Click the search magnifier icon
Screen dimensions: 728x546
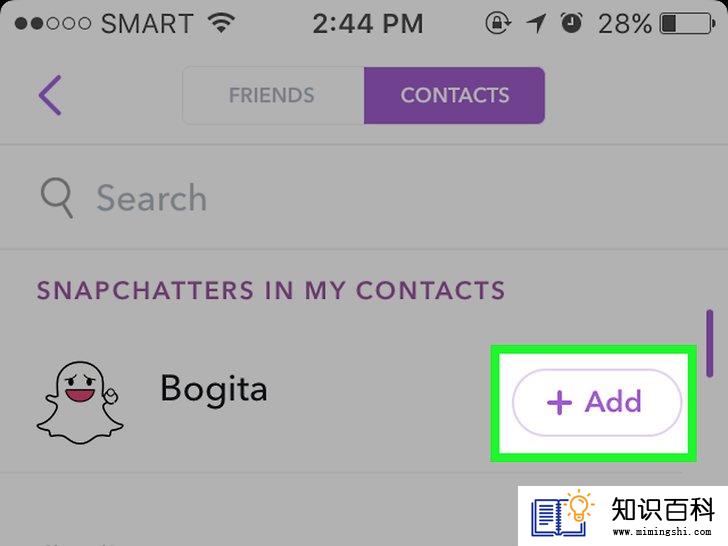point(57,198)
